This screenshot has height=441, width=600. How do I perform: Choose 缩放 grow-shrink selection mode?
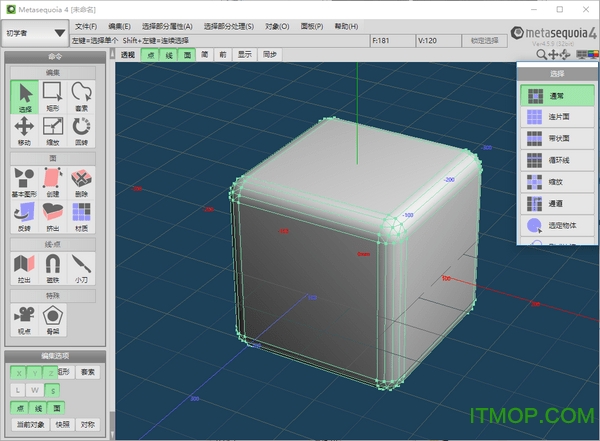(557, 182)
